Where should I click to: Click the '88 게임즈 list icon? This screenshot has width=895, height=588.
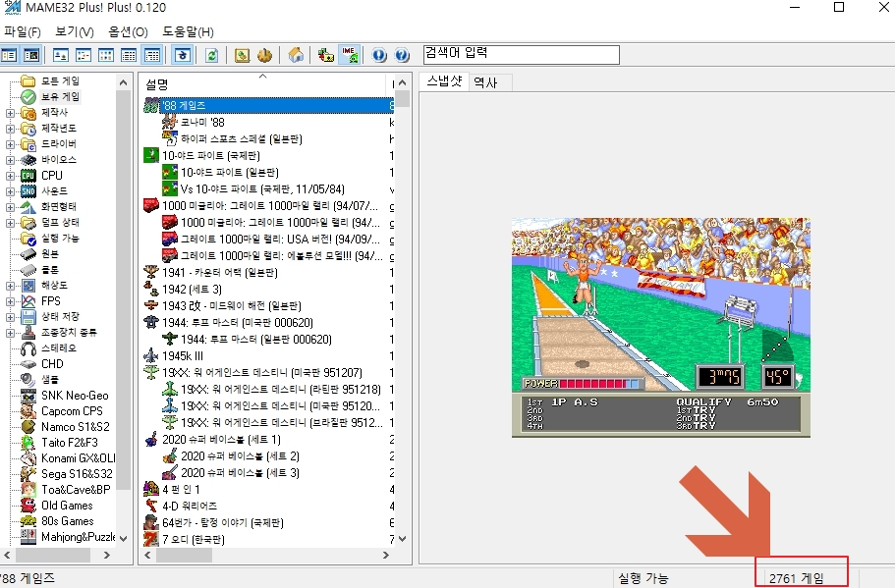point(151,105)
